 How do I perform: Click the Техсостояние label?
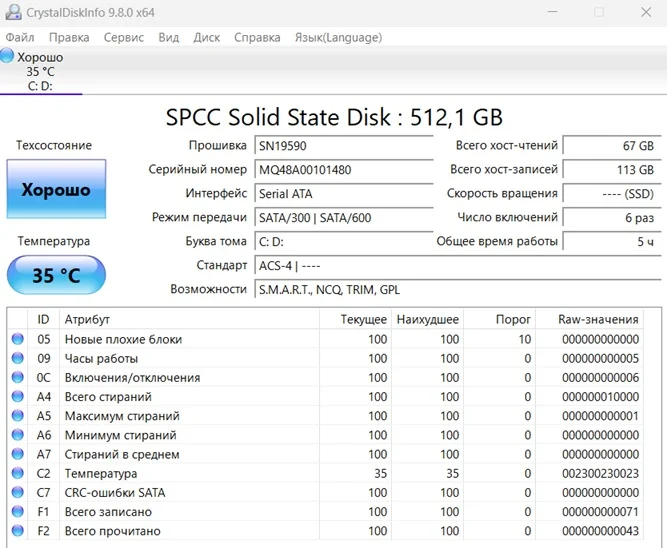(54, 146)
